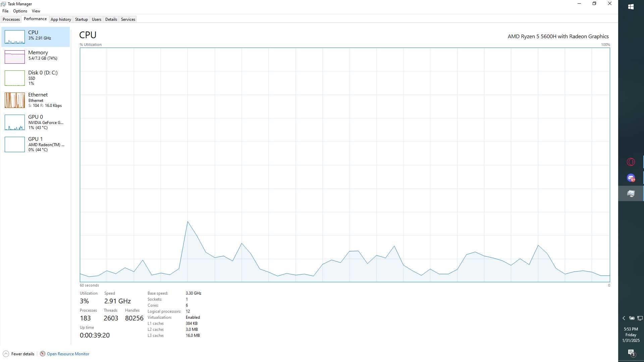Switch to the Users tab
644x362 pixels.
97,19
